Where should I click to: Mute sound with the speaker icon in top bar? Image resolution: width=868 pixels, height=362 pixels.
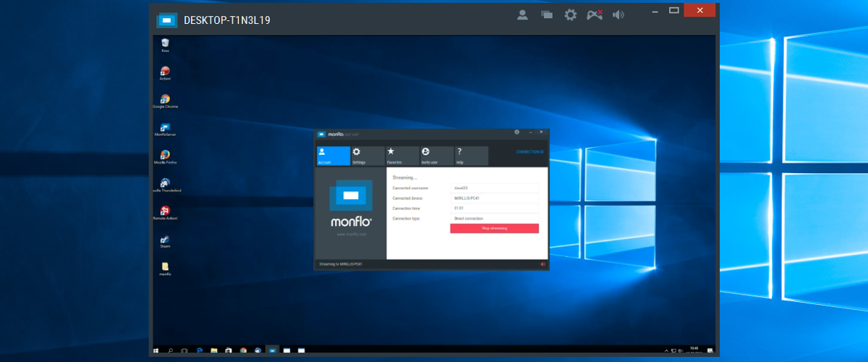click(x=618, y=14)
